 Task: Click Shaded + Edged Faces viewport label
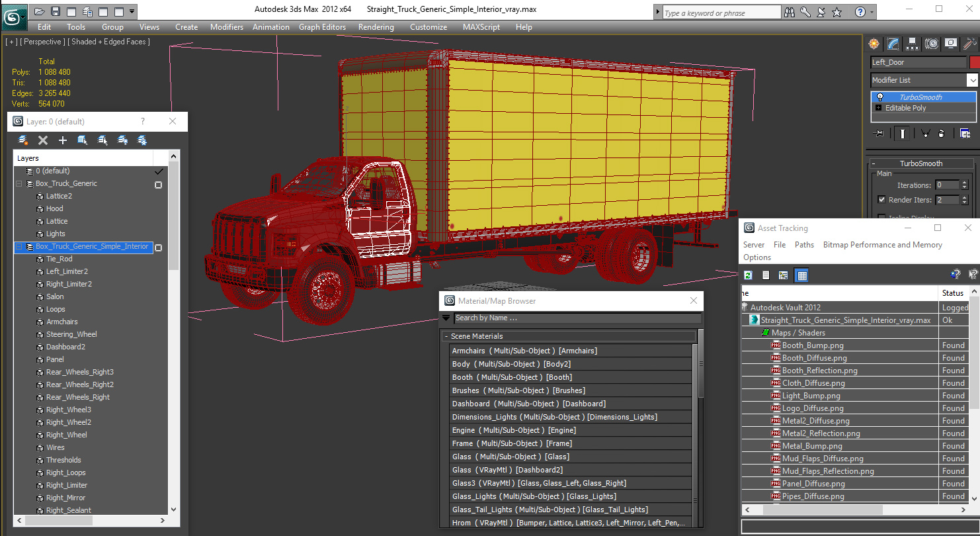(109, 42)
